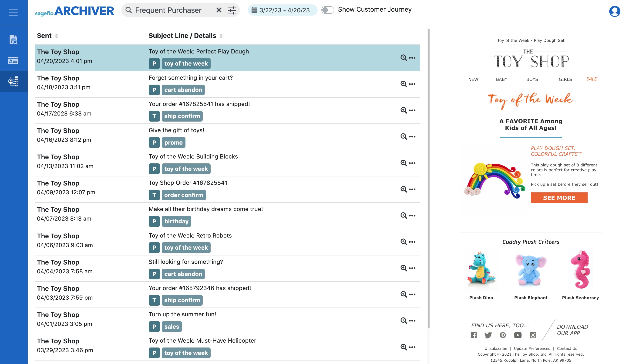Open more options for the Building Blocks email
The width and height of the screenshot is (629, 364).
[412, 163]
